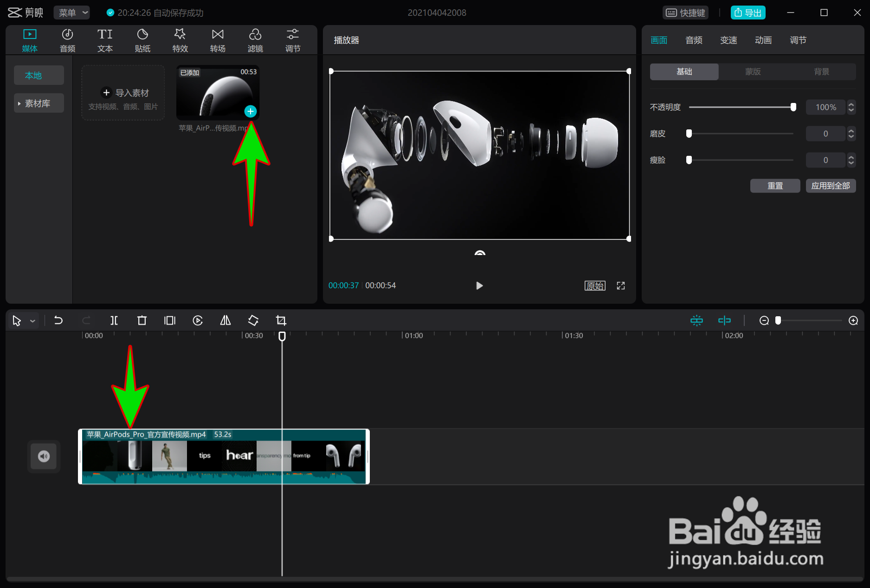
Task: Select the 苹果_AirPods_Pro clip on the timeline
Action: pyautogui.click(x=224, y=456)
